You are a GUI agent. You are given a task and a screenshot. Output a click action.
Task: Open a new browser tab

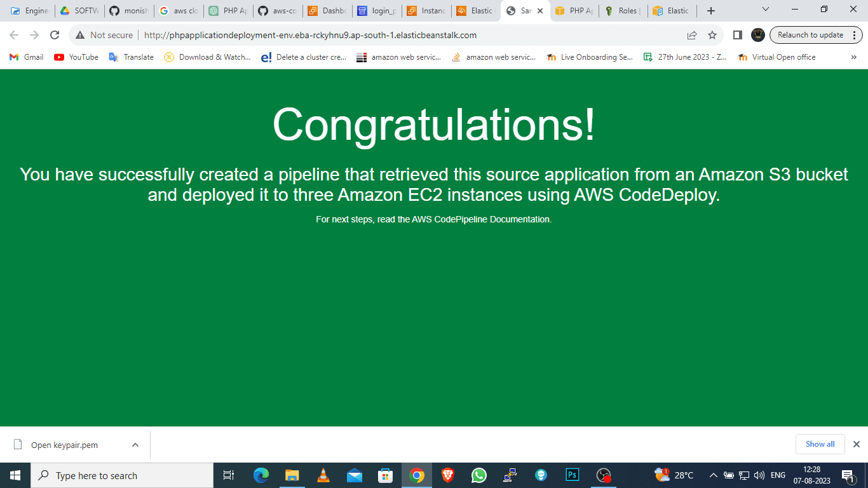click(711, 11)
